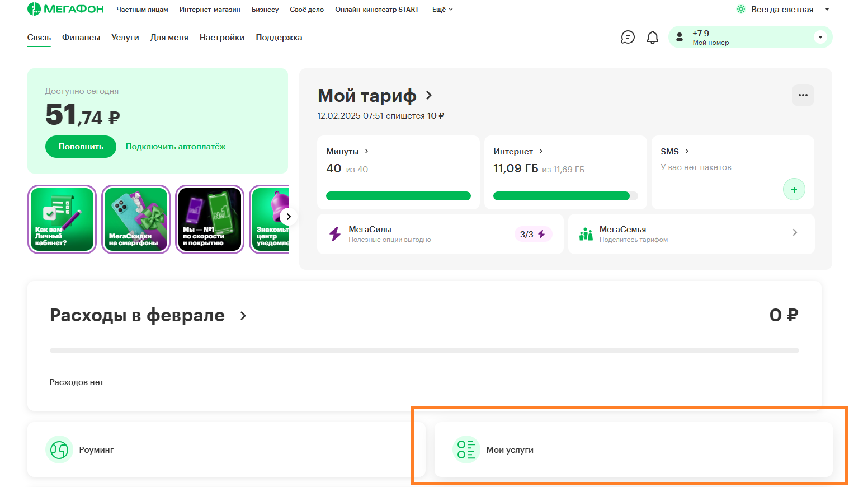Open "Интернет" details chevron
This screenshot has height=487, width=868.
(541, 151)
